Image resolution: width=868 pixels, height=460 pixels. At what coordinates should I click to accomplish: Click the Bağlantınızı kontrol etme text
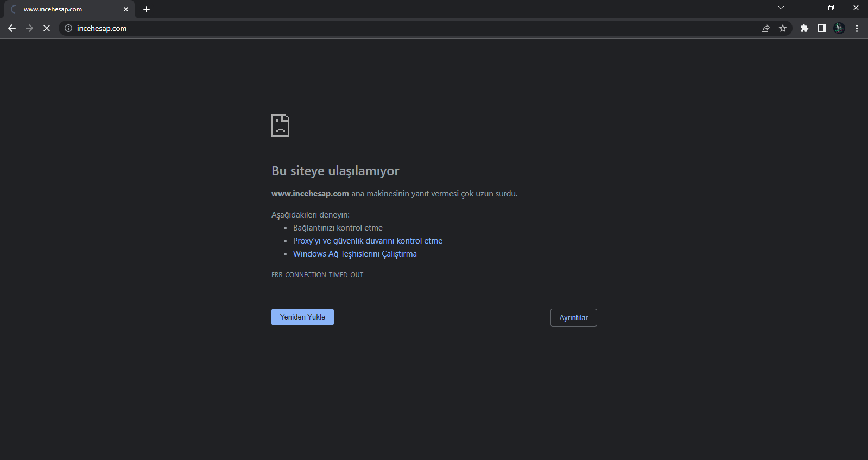click(x=338, y=228)
